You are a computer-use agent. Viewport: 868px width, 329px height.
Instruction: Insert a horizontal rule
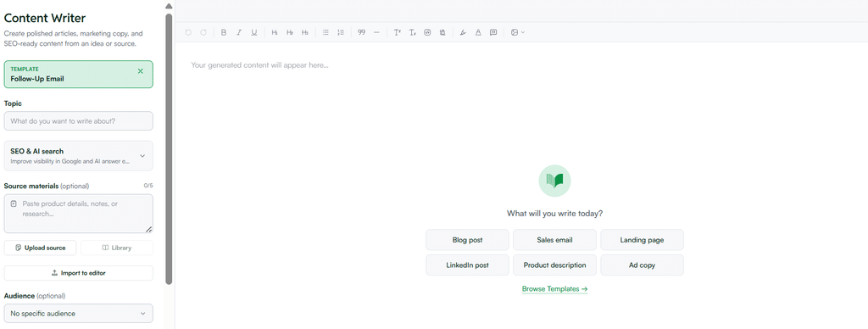(x=376, y=33)
